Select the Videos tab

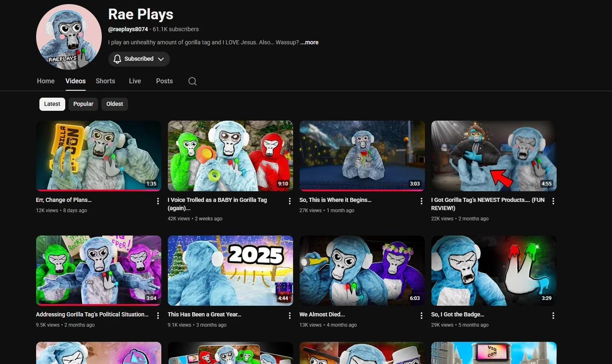coord(76,81)
